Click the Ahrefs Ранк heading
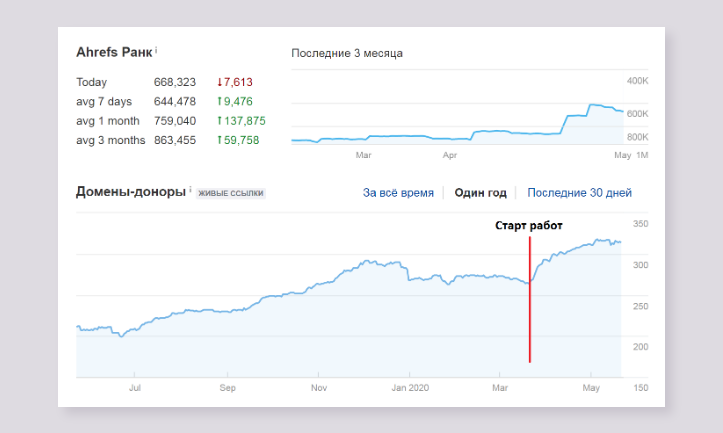The image size is (723, 433). [x=114, y=51]
